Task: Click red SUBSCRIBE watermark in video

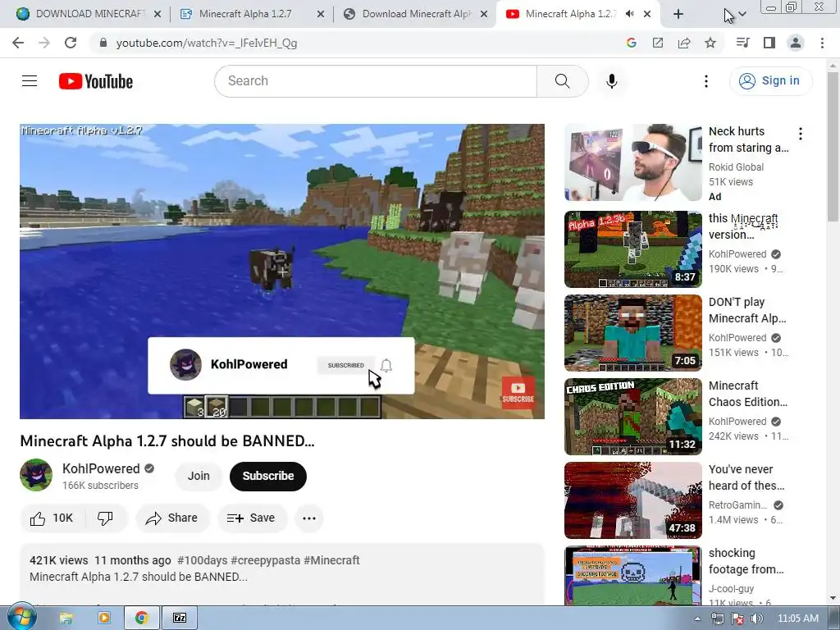Action: pyautogui.click(x=518, y=393)
